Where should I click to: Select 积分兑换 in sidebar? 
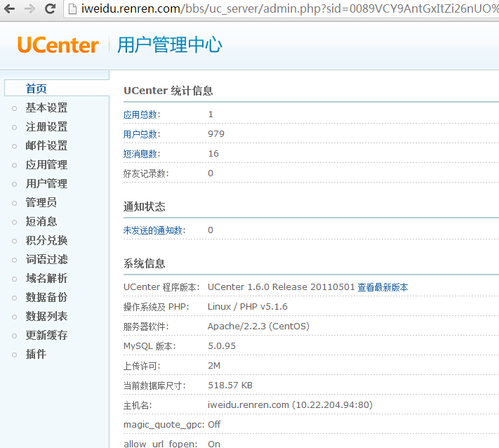(x=46, y=240)
